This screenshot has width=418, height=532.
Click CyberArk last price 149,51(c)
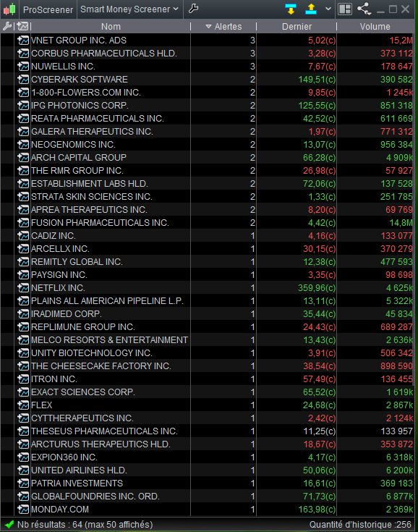click(317, 80)
